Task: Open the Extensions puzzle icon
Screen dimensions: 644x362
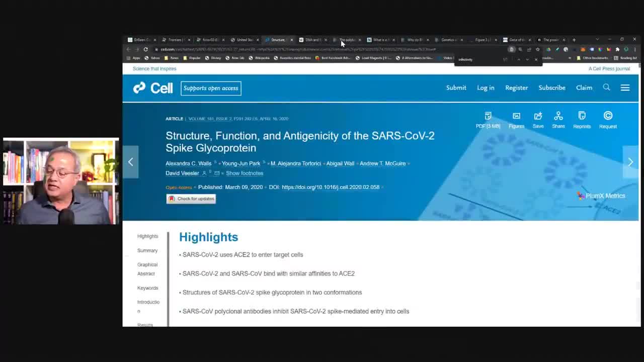Action: [x=617, y=49]
